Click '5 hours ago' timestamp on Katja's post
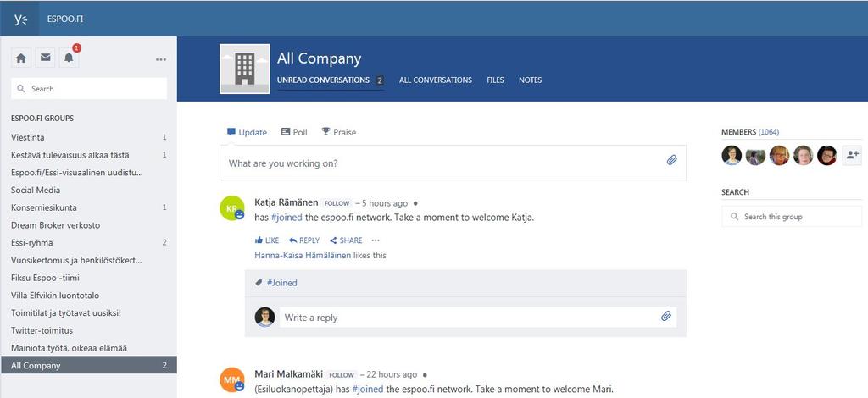868x398 pixels. [385, 203]
